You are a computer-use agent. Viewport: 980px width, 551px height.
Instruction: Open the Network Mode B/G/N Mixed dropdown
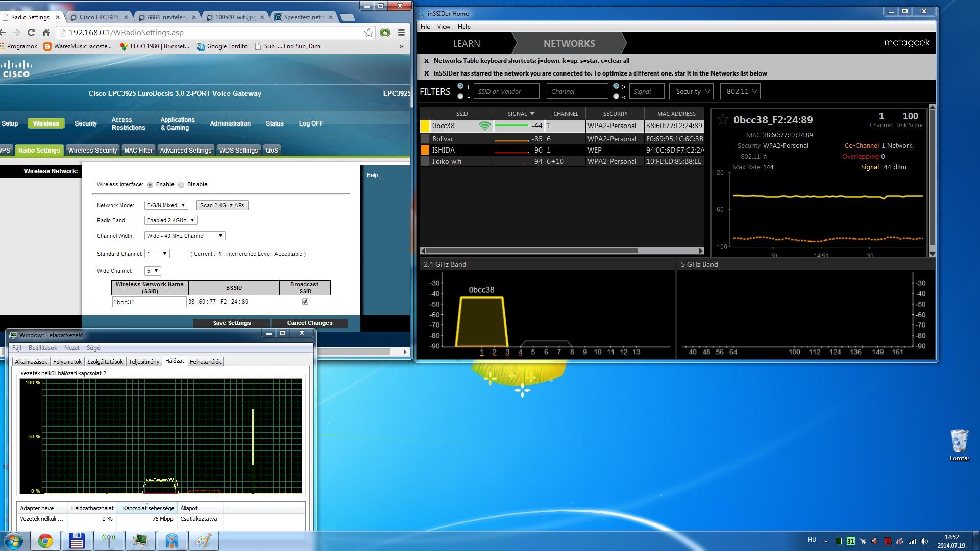(x=166, y=205)
